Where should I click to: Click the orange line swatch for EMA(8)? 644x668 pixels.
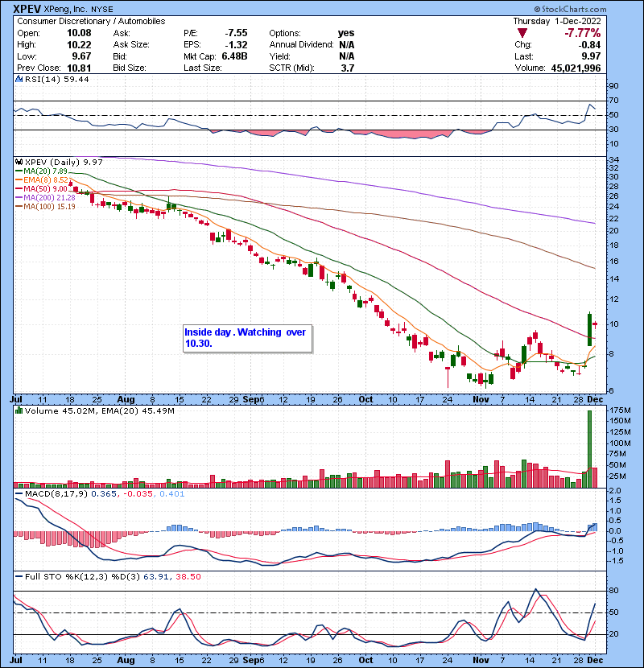tap(19, 180)
